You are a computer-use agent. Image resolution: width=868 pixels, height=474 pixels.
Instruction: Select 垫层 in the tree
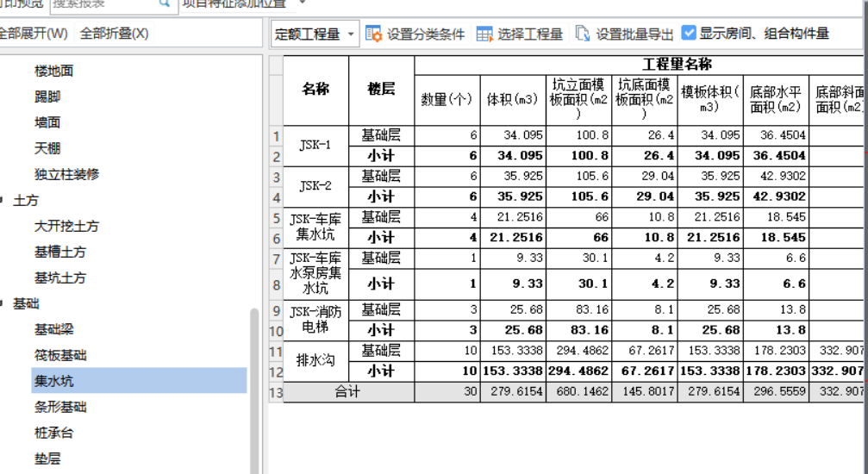point(47,458)
